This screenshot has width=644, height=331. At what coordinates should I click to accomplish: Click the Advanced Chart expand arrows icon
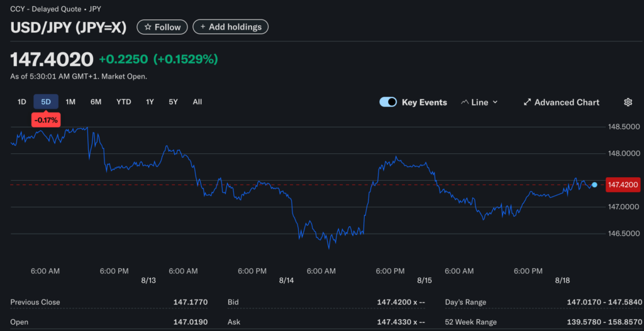[528, 102]
